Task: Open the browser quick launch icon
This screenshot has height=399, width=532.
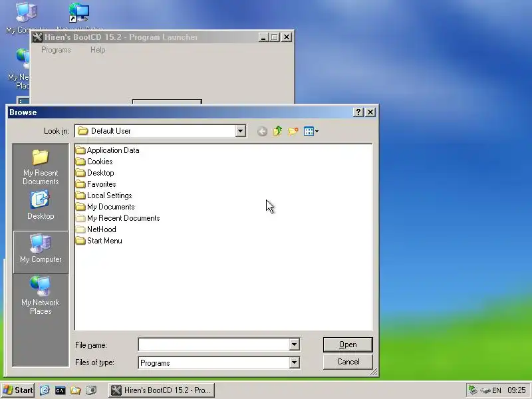Action: click(x=45, y=390)
